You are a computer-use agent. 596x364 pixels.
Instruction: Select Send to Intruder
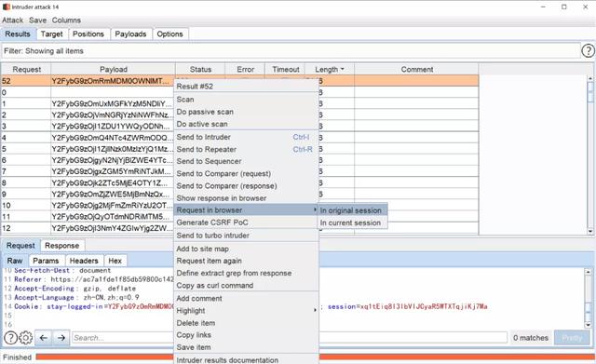click(246, 137)
